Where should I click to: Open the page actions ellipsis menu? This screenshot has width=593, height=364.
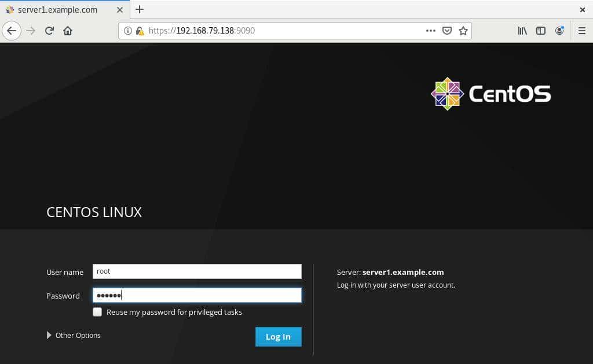click(431, 31)
